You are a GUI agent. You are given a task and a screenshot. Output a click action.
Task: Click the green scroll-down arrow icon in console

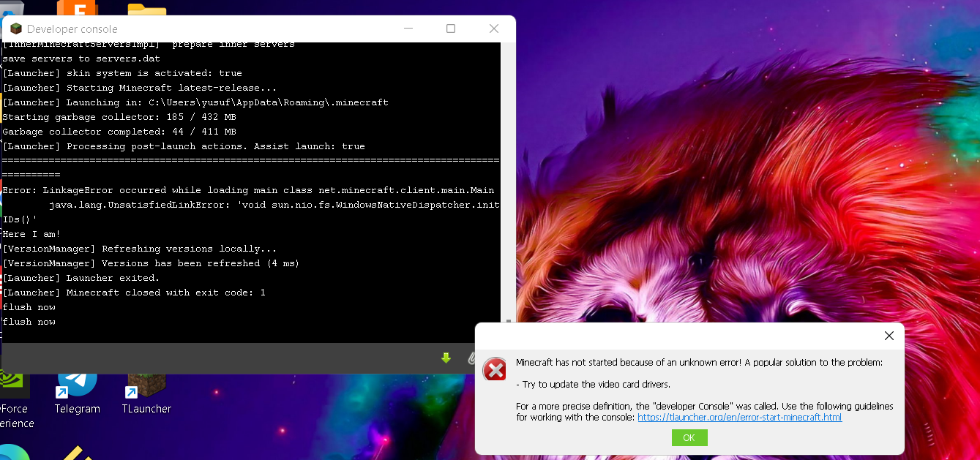(446, 358)
